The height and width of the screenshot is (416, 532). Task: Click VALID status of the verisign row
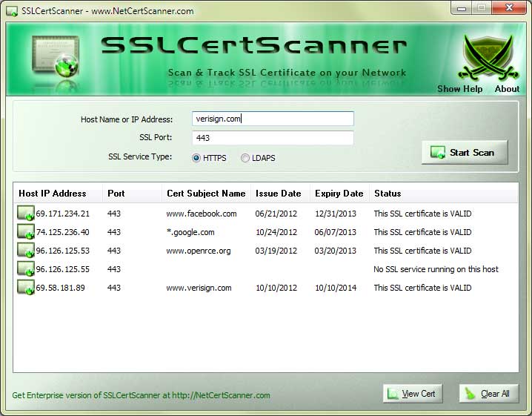[x=423, y=288]
